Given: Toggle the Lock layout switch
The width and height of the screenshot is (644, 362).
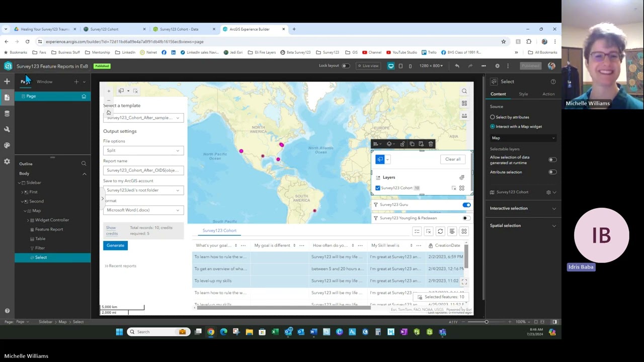Looking at the screenshot, I should (x=346, y=66).
